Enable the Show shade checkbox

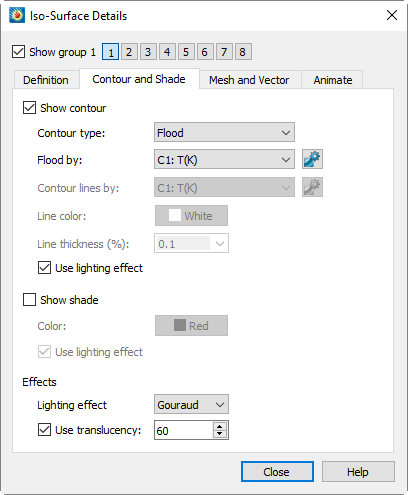point(29,299)
